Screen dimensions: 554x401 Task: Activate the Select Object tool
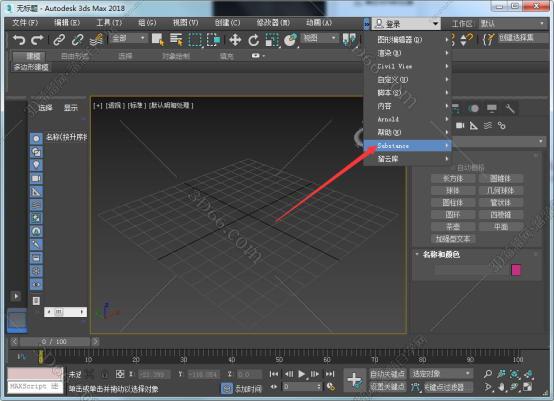pos(158,40)
